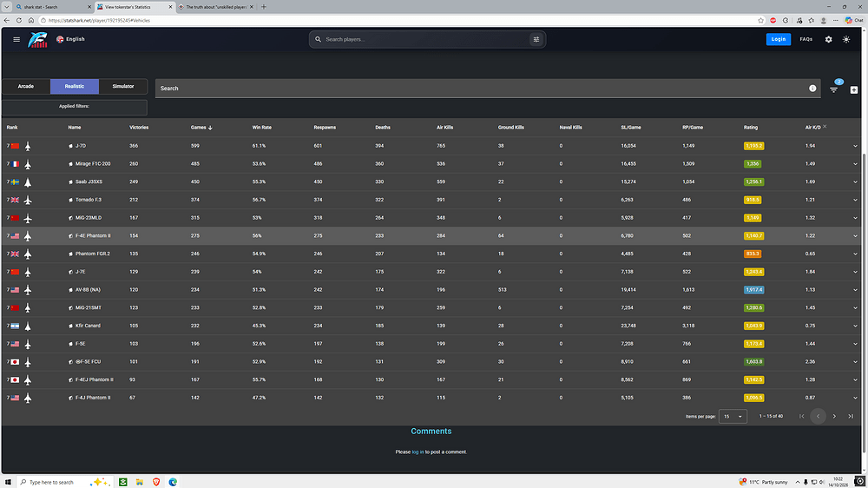Toggle light/dark theme sun icon
Image resolution: width=868 pixels, height=488 pixels.
tap(846, 39)
